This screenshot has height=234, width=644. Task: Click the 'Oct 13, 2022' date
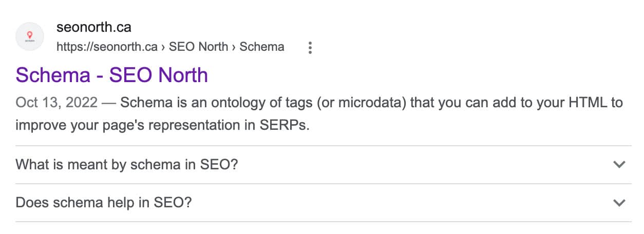tap(56, 103)
